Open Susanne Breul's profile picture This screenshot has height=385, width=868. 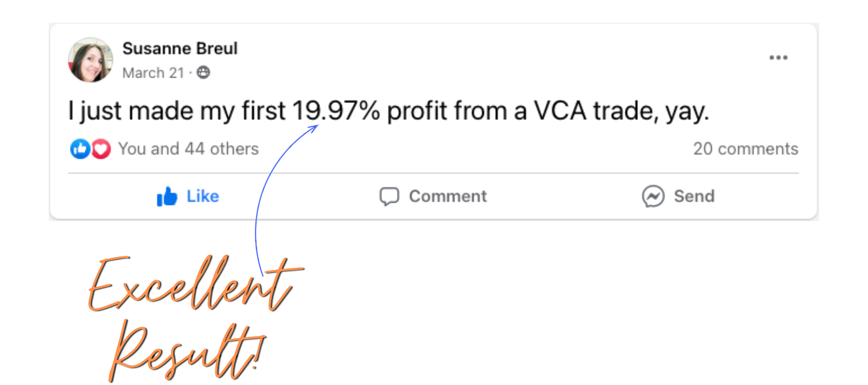click(x=90, y=60)
